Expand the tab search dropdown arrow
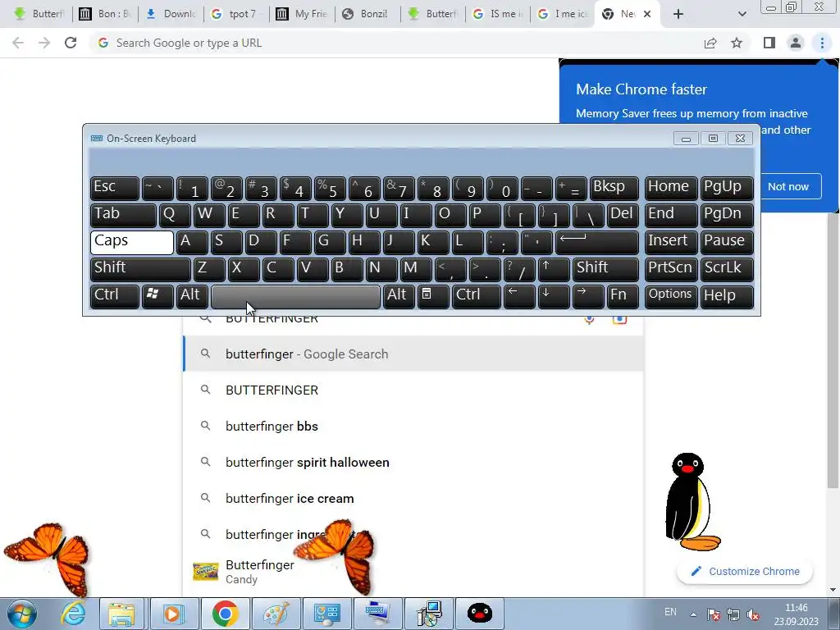 pyautogui.click(x=742, y=14)
